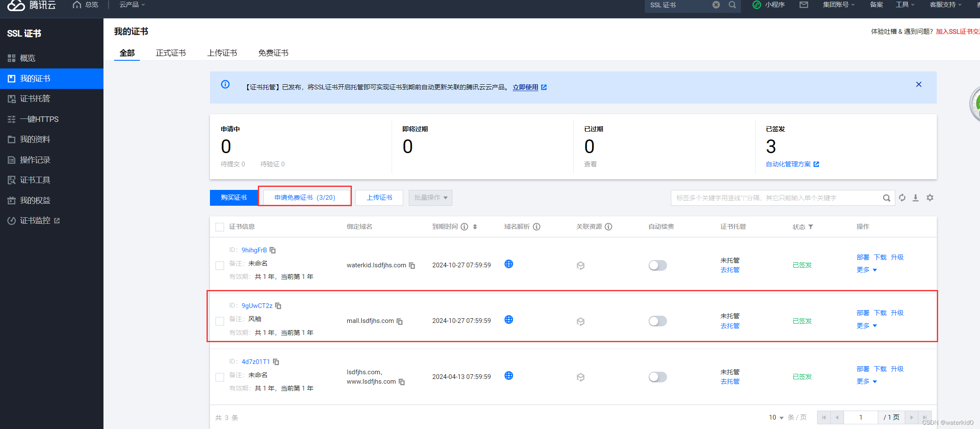Click associated resource icon for 9gUwCT2z row
This screenshot has height=429, width=980.
click(581, 322)
